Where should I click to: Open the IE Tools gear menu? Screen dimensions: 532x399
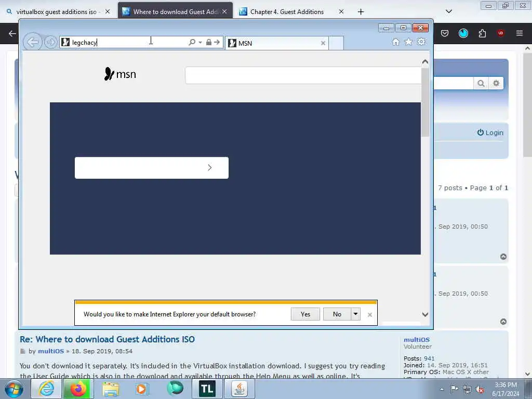point(421,42)
